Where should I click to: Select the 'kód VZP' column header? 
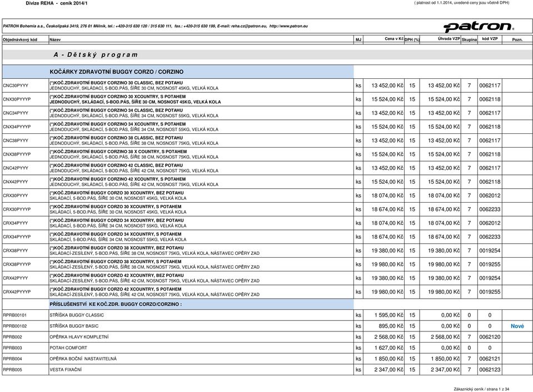(490, 39)
